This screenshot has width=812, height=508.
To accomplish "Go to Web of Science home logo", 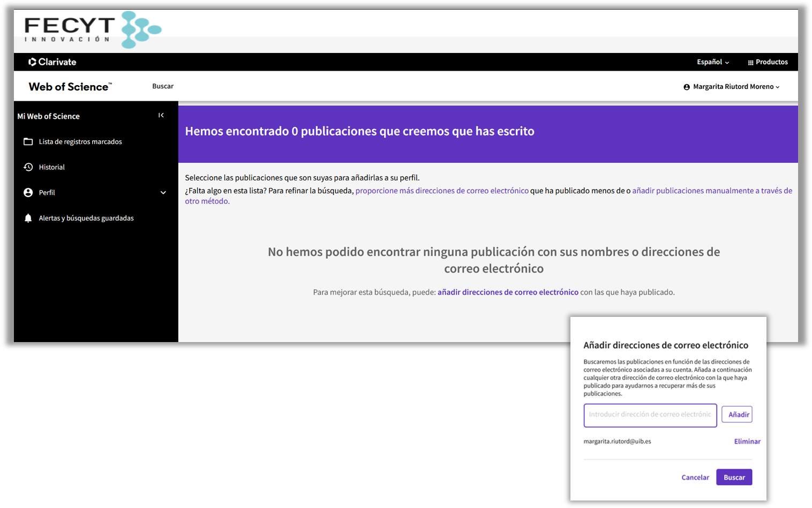I will tap(70, 87).
